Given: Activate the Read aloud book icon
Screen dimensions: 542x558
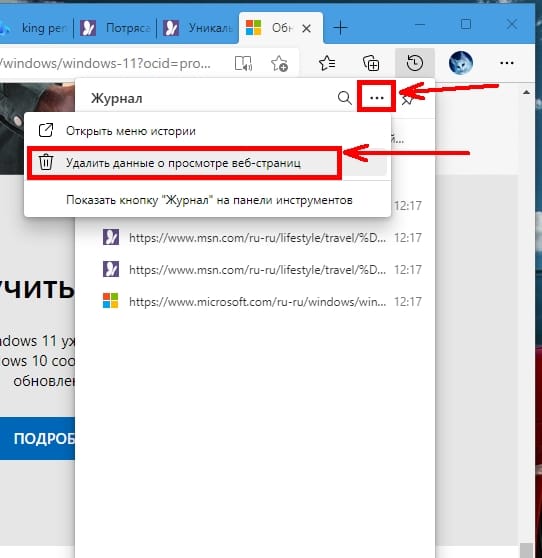Looking at the screenshot, I should point(243,63).
